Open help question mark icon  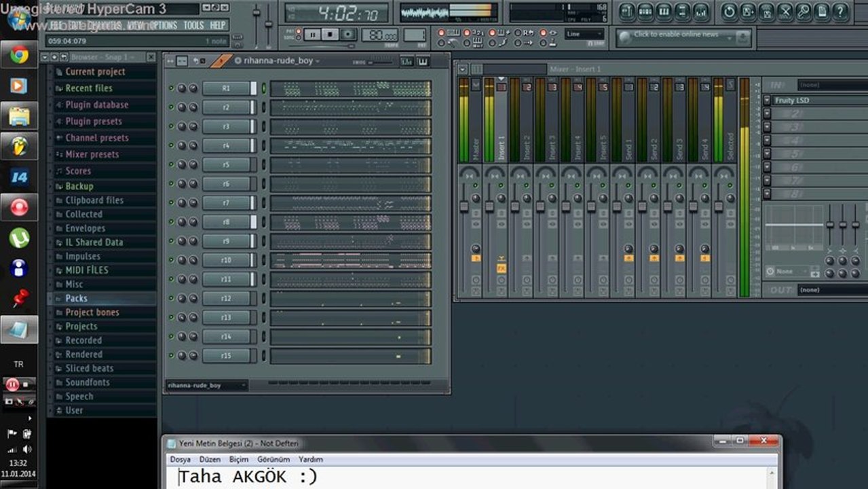839,12
